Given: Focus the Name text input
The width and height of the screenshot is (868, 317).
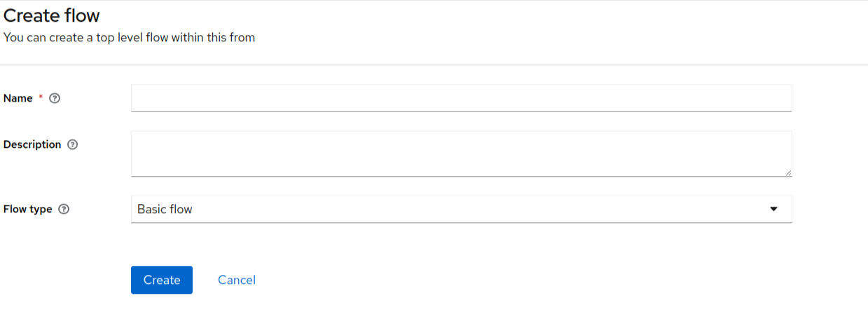Looking at the screenshot, I should point(461,98).
